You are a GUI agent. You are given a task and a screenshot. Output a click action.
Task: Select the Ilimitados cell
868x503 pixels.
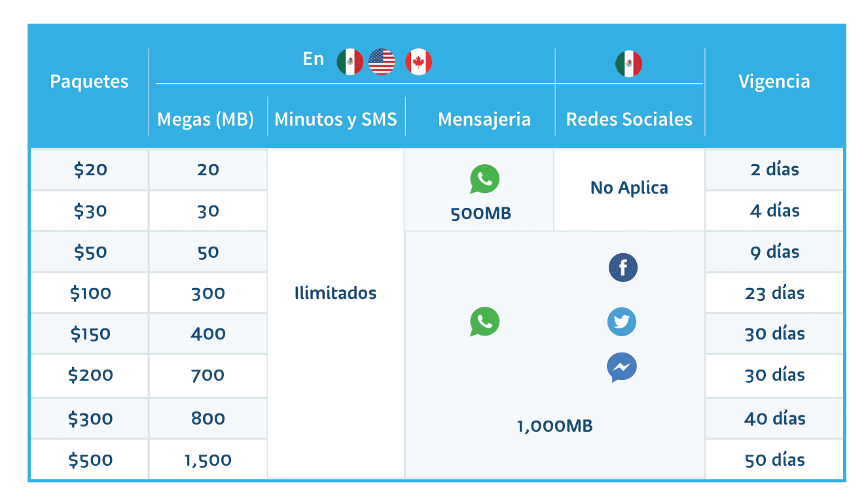tap(336, 293)
